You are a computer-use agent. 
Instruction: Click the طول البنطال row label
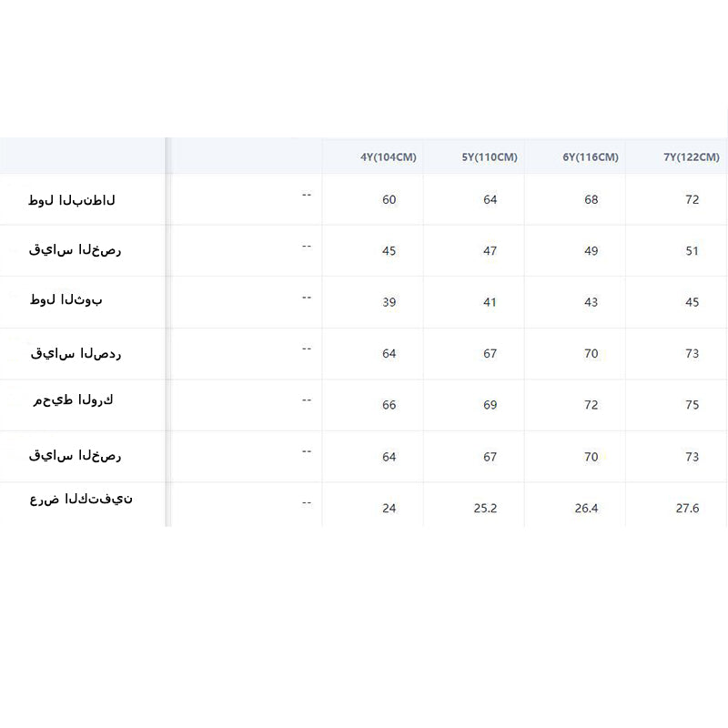(x=72, y=200)
